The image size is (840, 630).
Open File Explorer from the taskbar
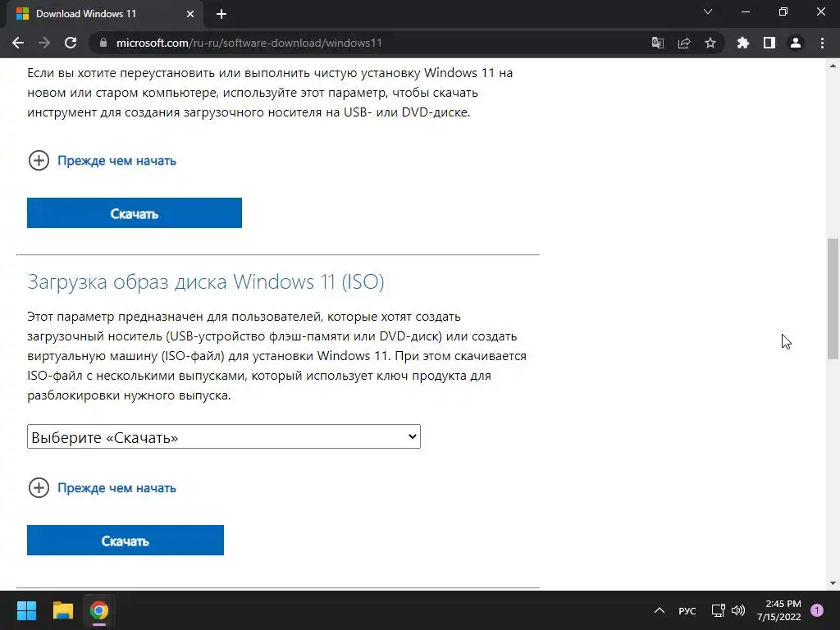(62, 610)
